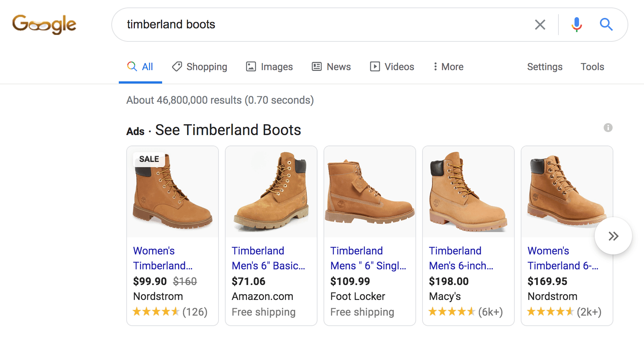Open the $169.95 Nordstrom boot image
This screenshot has width=644, height=338.
click(x=567, y=192)
